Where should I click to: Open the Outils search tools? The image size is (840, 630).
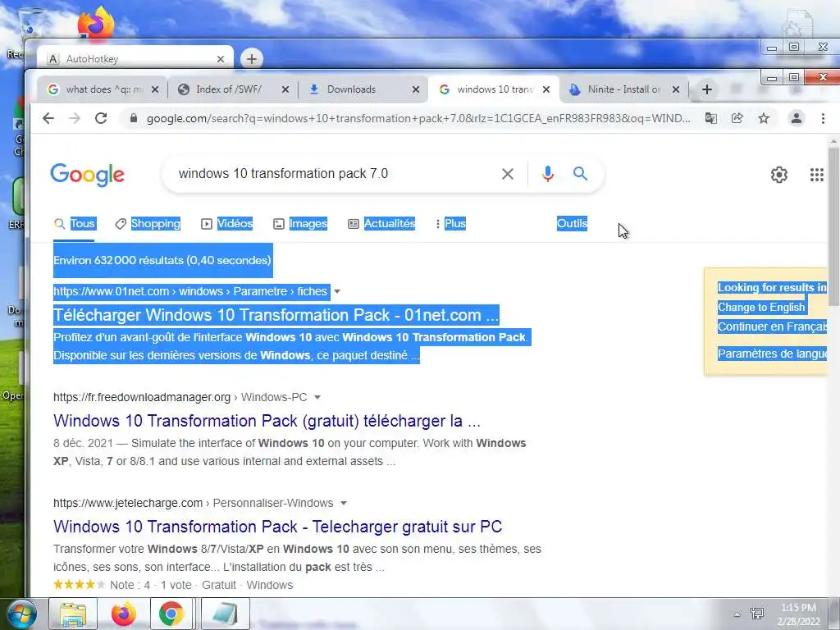pos(572,223)
